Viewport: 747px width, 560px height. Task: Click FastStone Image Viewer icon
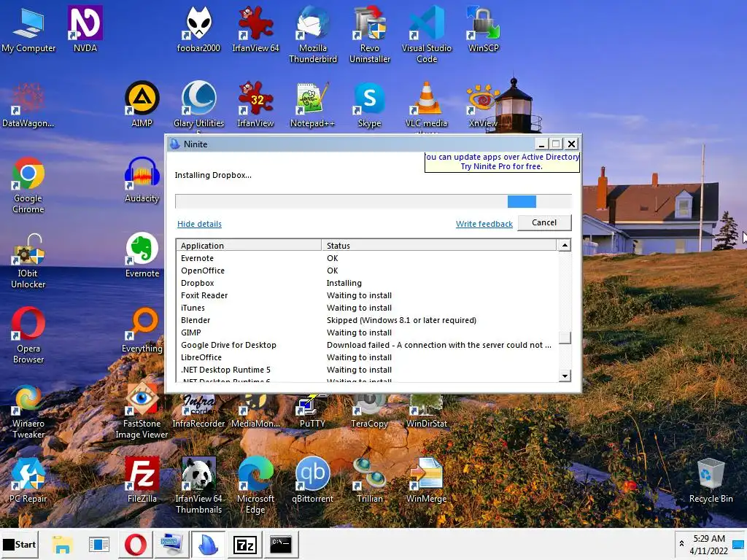[142, 411]
